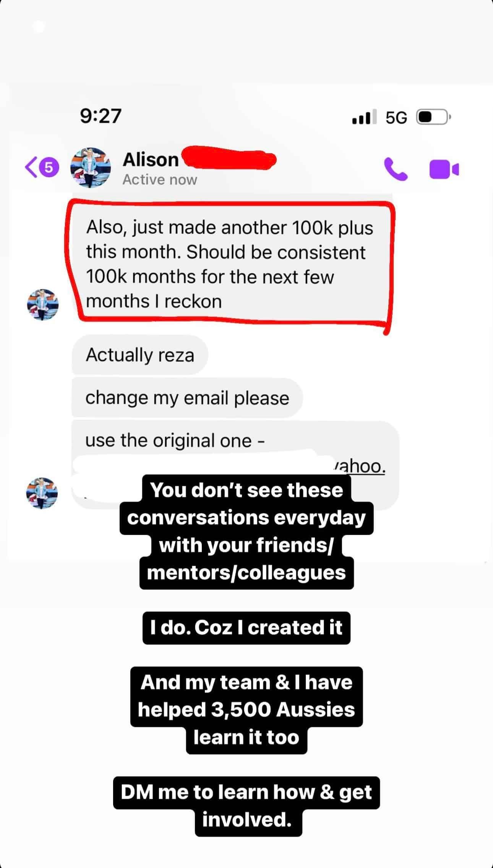Open Alison's profile picture in chat header
The image size is (493, 868).
click(91, 168)
